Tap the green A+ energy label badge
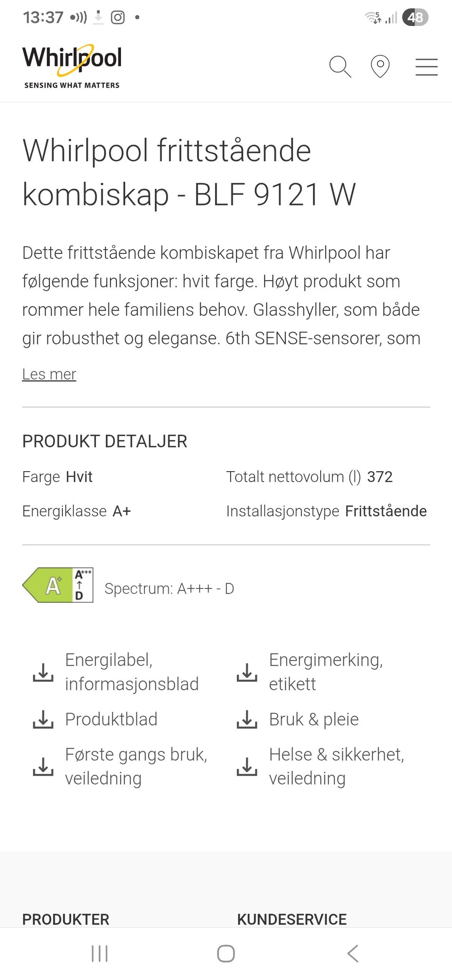The width and height of the screenshot is (452, 980). coord(57,585)
